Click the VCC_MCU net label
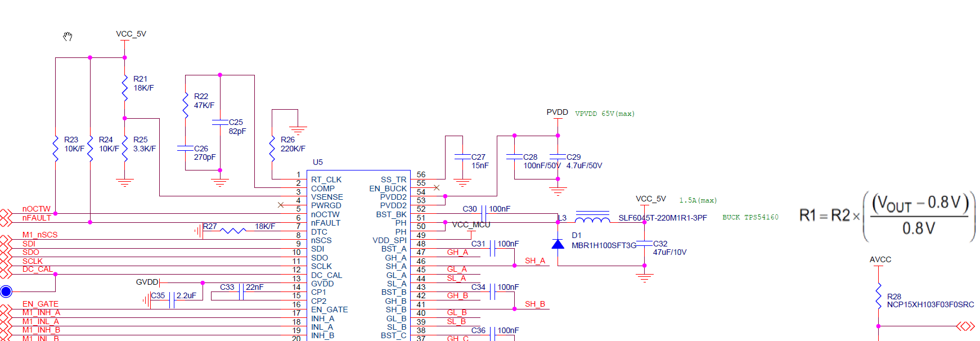 tap(471, 225)
